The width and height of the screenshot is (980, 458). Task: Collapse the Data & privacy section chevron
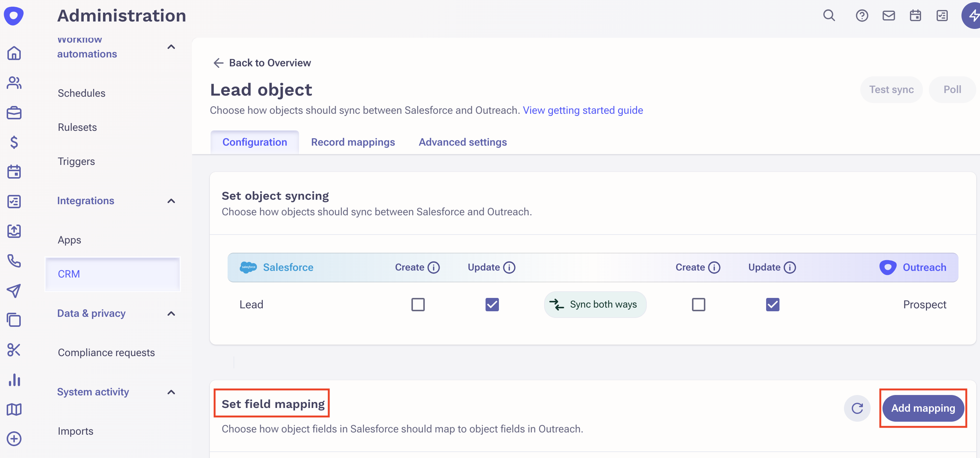(x=171, y=313)
